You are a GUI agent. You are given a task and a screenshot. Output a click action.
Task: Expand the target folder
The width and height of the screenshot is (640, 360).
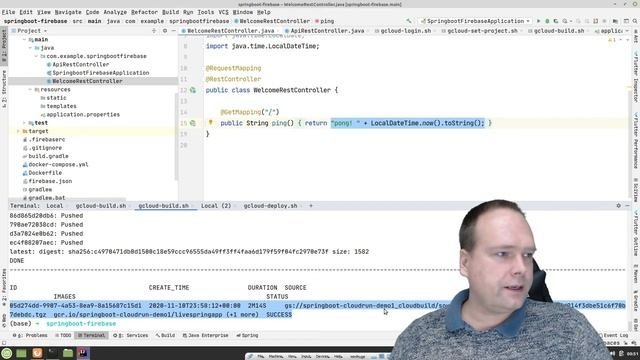tap(18, 131)
